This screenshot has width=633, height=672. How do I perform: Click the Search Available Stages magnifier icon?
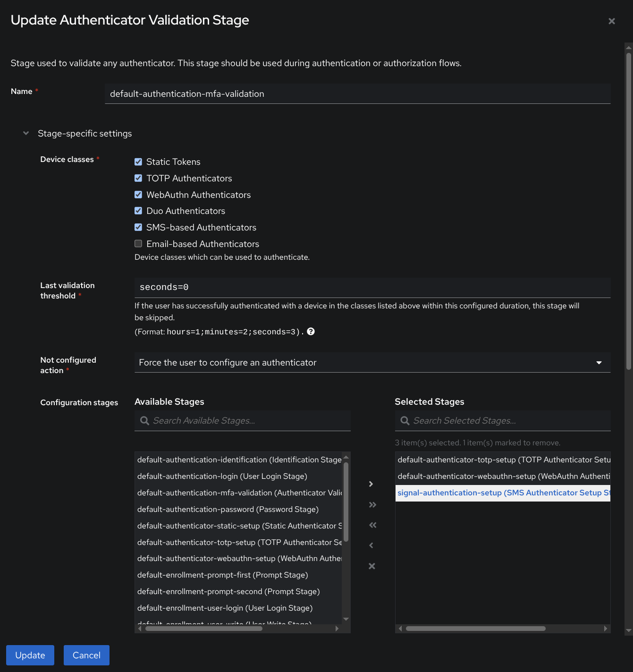(x=144, y=421)
